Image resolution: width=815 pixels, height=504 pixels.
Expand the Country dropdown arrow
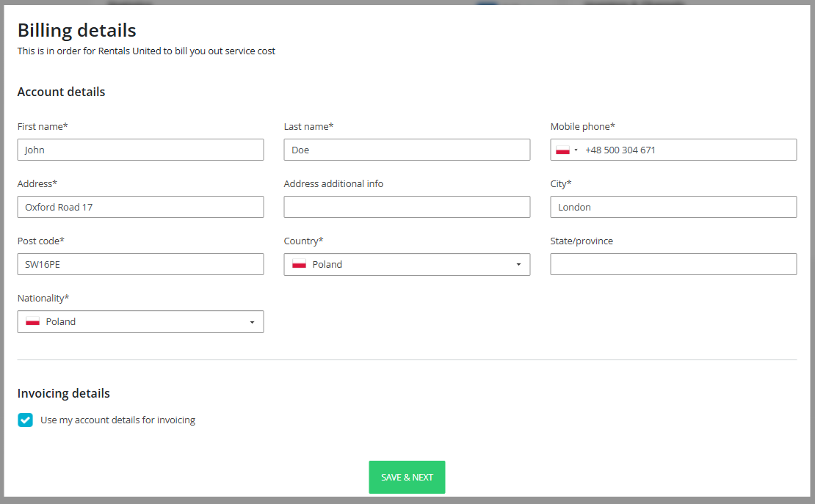518,265
